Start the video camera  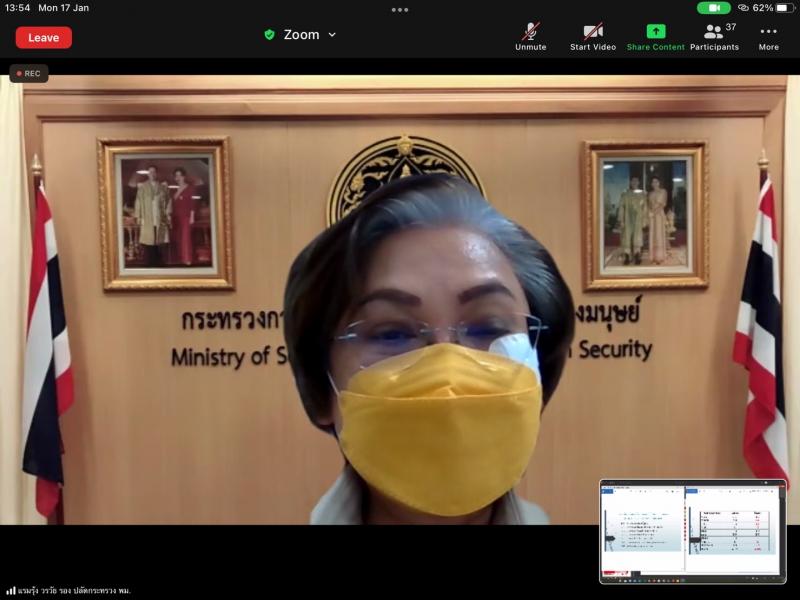[593, 37]
